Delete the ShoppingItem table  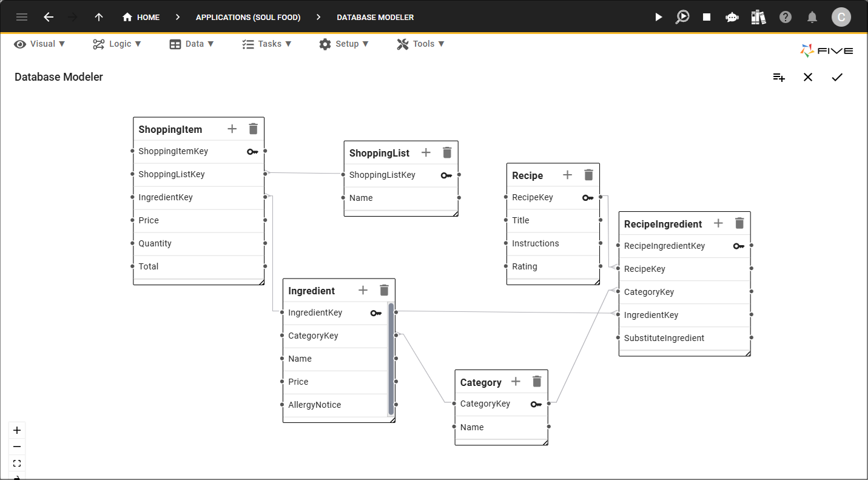tap(254, 129)
